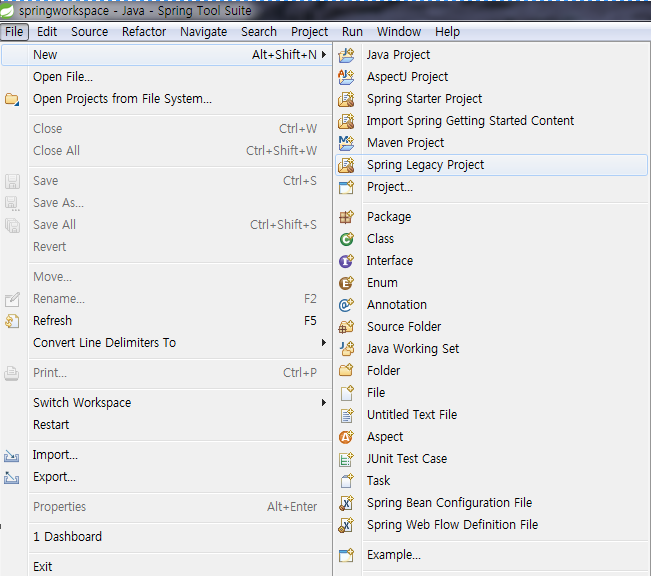Select Maven Project label
651x576 pixels.
point(406,143)
